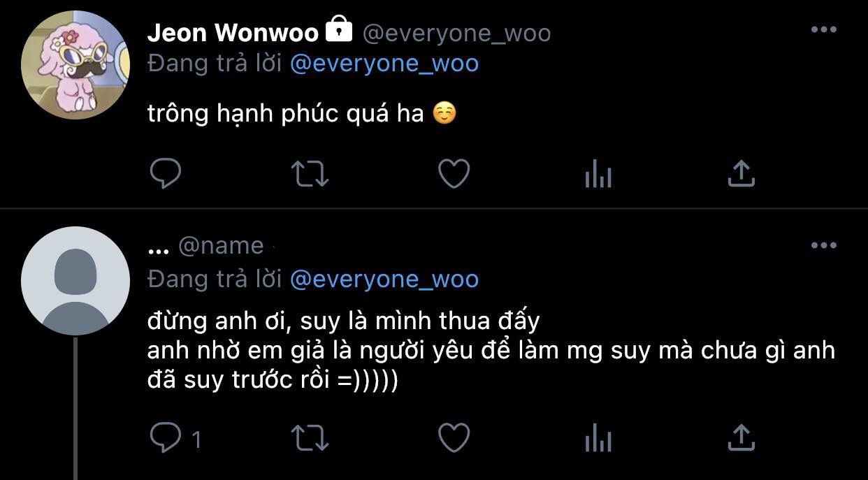Click @everyone_woo mention in the second tweet
The height and width of the screenshot is (480, 868).
pyautogui.click(x=384, y=279)
